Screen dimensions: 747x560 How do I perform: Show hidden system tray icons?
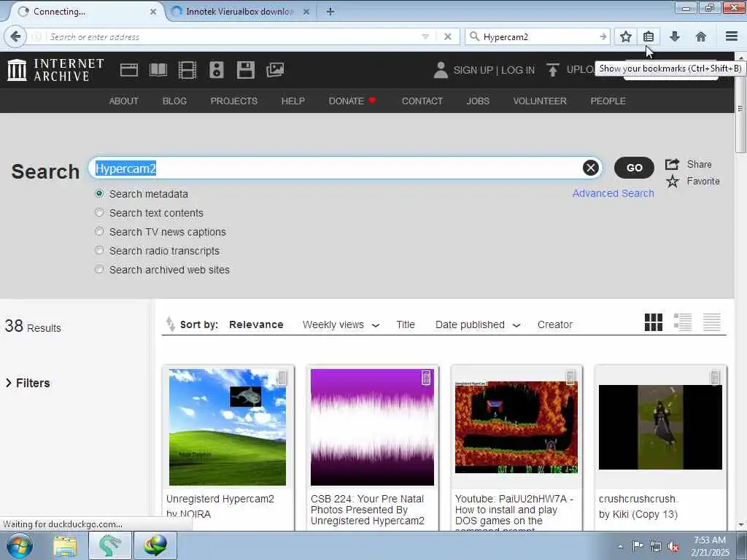(x=620, y=546)
